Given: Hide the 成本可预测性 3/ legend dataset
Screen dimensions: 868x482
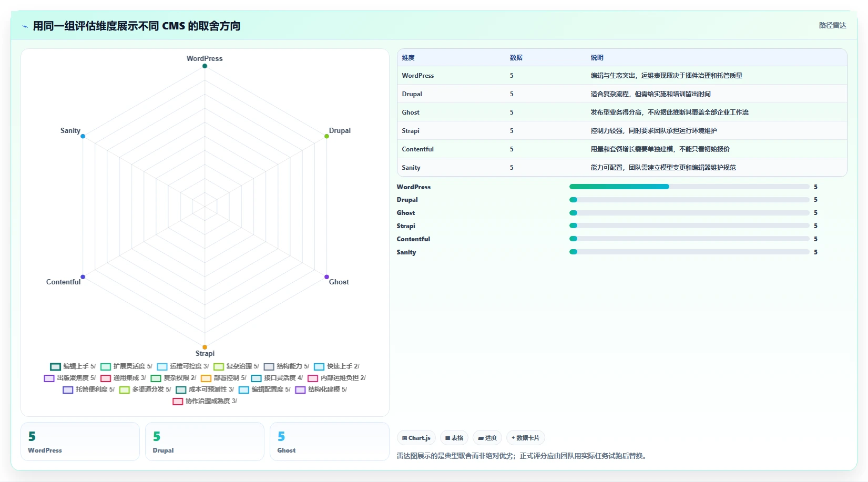Looking at the screenshot, I should (205, 389).
